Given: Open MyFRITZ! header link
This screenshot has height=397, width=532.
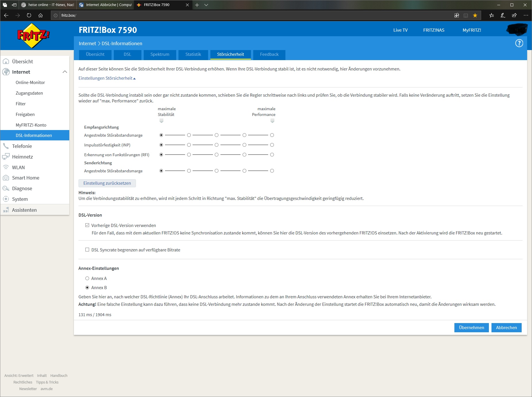Looking at the screenshot, I should coord(472,30).
